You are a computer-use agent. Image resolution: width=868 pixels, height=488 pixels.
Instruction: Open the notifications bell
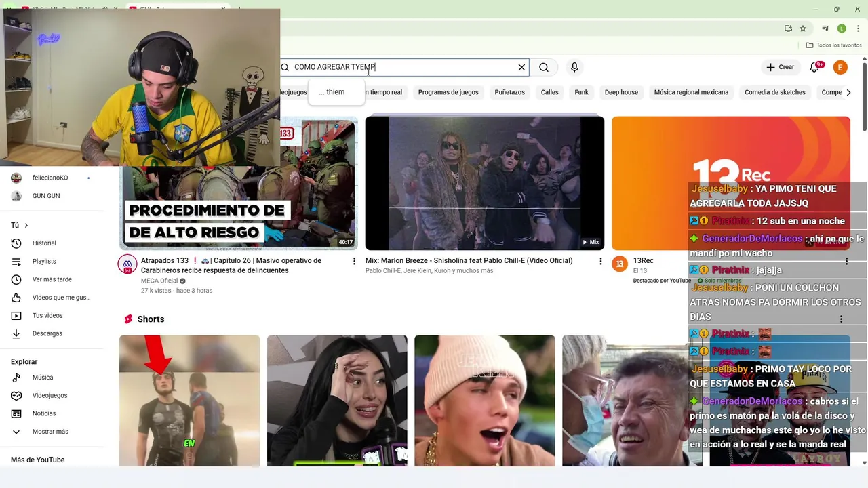(x=816, y=67)
